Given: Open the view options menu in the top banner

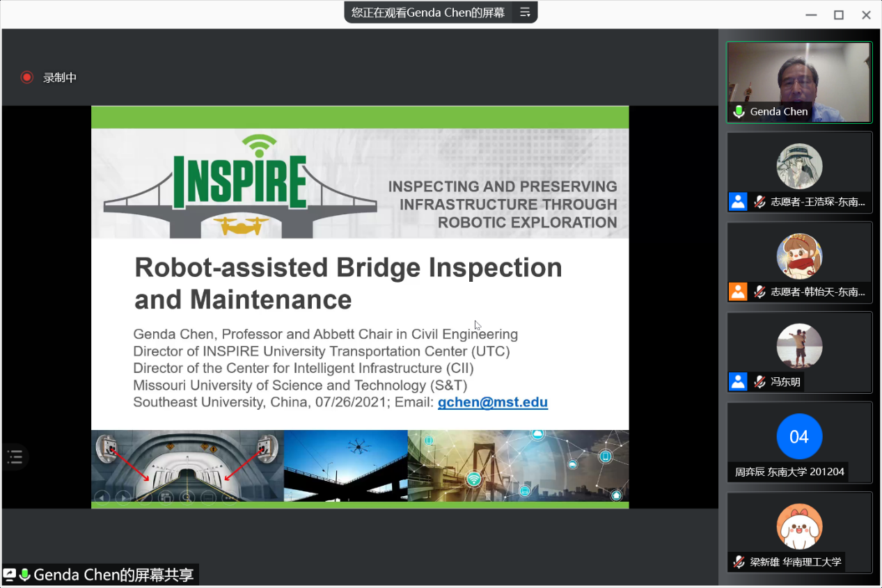Looking at the screenshot, I should click(x=525, y=12).
